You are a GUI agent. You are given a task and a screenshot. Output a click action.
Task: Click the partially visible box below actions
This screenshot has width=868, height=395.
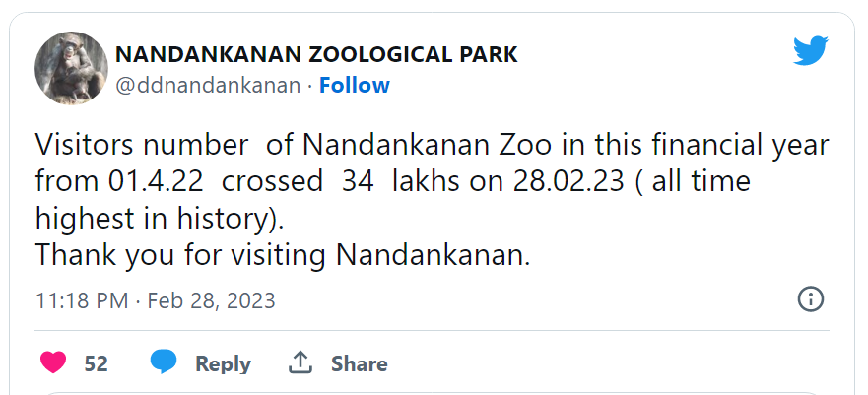434,391
